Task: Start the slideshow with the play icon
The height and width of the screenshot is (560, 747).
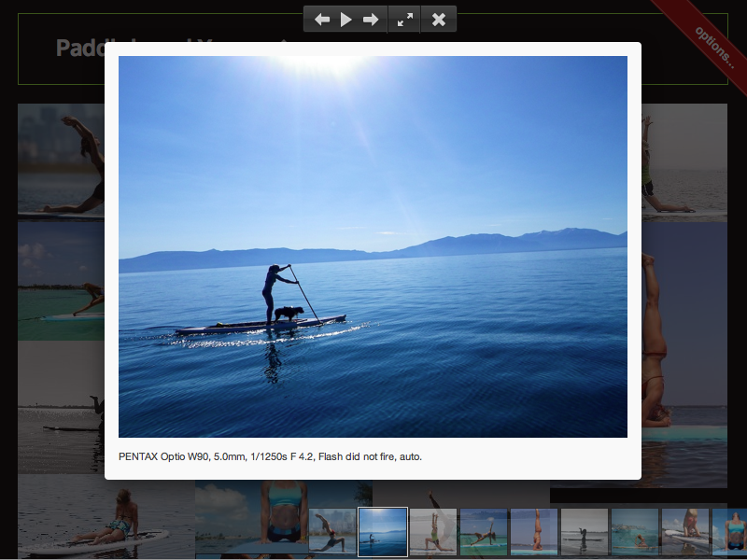Action: tap(346, 20)
